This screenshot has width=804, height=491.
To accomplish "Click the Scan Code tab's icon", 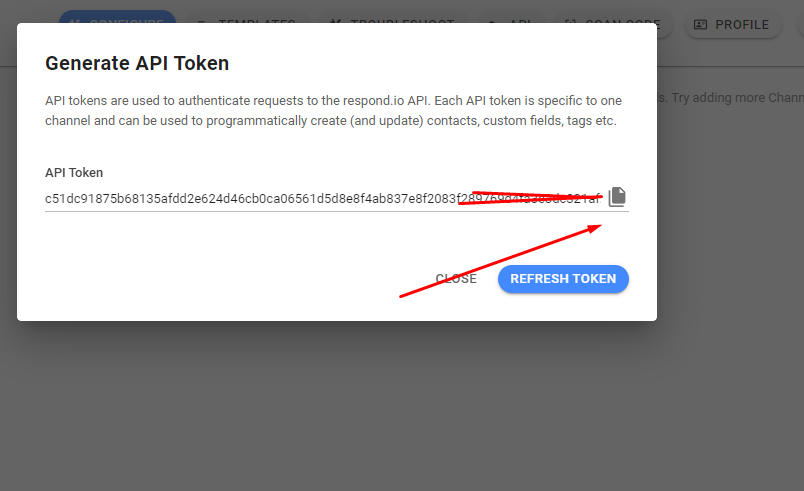I will coord(570,21).
